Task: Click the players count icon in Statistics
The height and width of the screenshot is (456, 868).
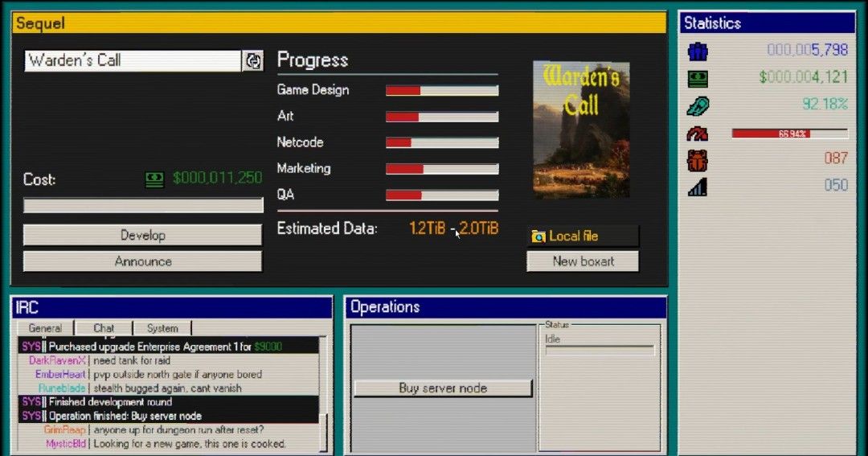Action: pos(697,51)
